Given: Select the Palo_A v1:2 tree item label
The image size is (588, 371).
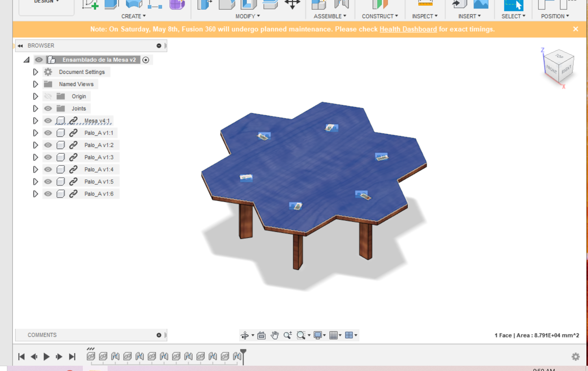Looking at the screenshot, I should pos(99,145).
